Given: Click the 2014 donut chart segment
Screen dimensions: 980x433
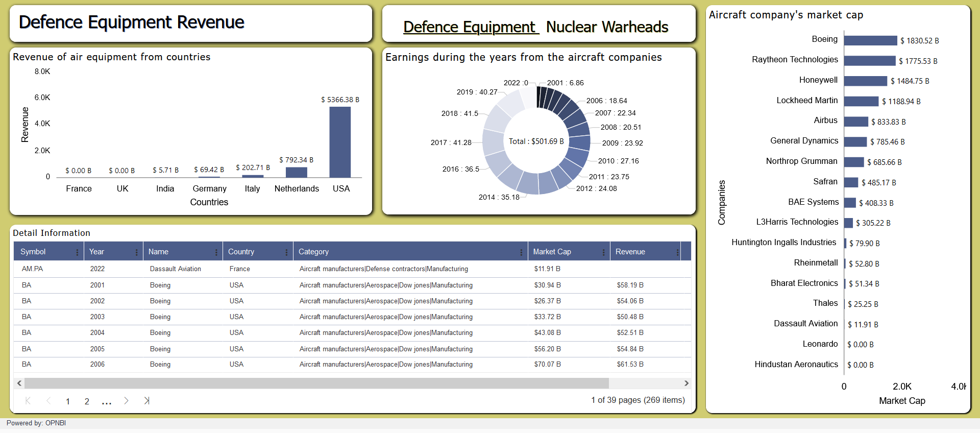Looking at the screenshot, I should (x=528, y=183).
